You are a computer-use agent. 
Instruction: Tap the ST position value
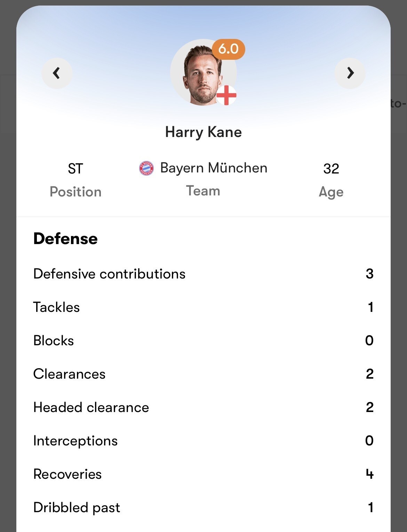[75, 169]
